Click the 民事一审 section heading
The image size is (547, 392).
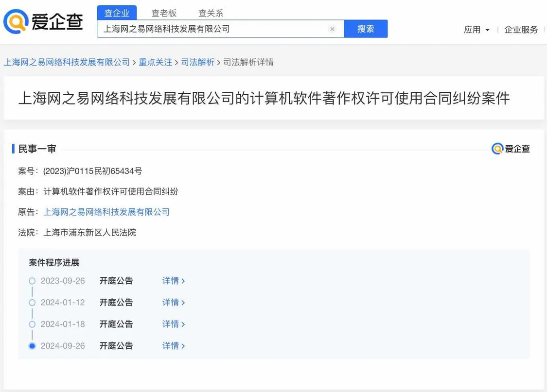[37, 149]
